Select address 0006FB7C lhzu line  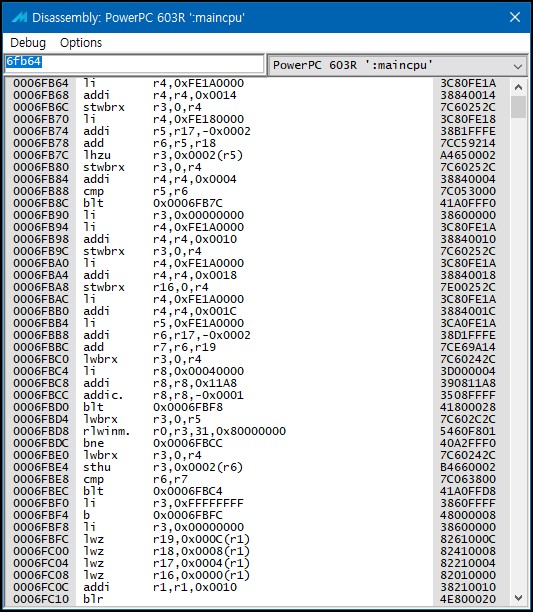(x=258, y=155)
